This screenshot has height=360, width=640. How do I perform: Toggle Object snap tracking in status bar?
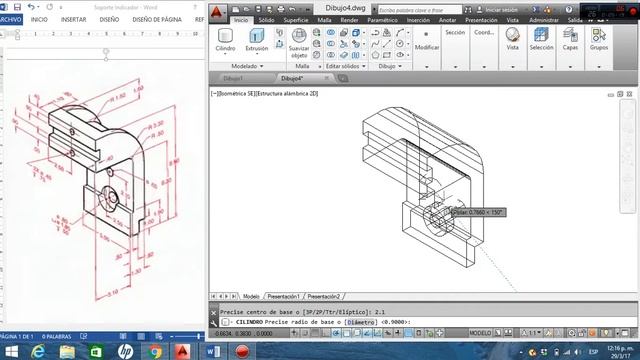point(367,333)
